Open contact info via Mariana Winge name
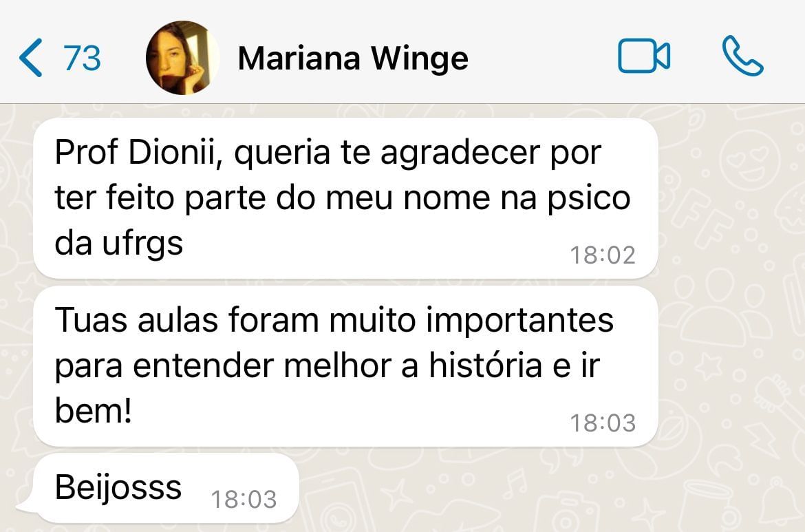This screenshot has height=532, width=805. click(353, 58)
